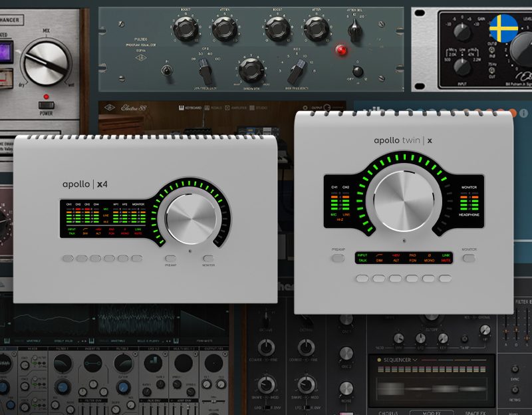Select the MOD FX tab
This screenshot has height=415, width=532.
point(431,412)
